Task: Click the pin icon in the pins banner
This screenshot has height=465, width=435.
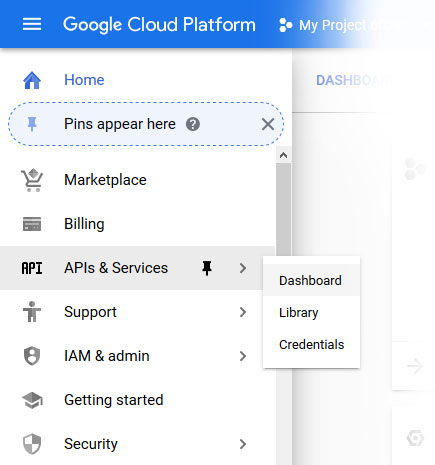Action: 32,124
